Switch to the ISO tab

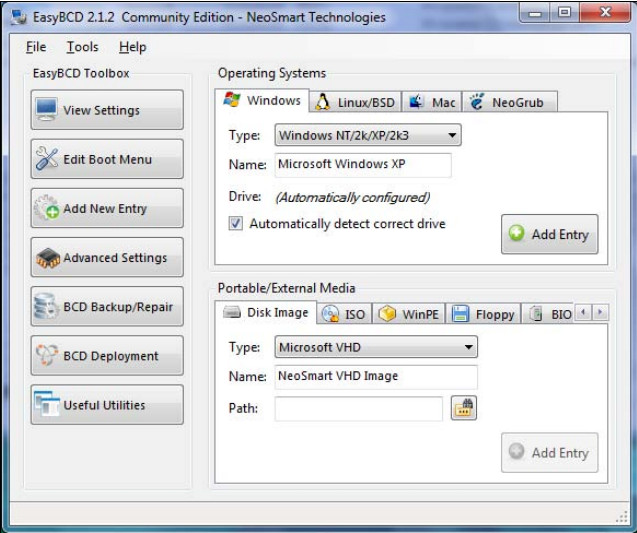pos(344,314)
